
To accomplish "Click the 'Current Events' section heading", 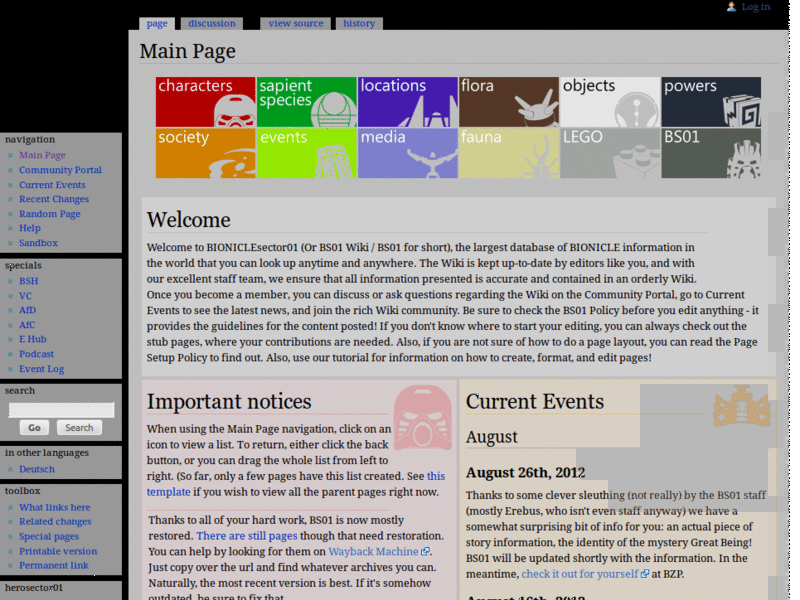I will pyautogui.click(x=535, y=402).
